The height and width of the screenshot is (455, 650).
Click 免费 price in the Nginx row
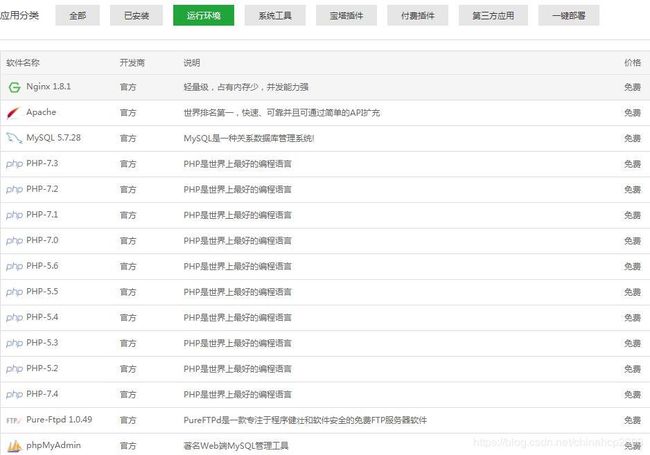click(633, 87)
